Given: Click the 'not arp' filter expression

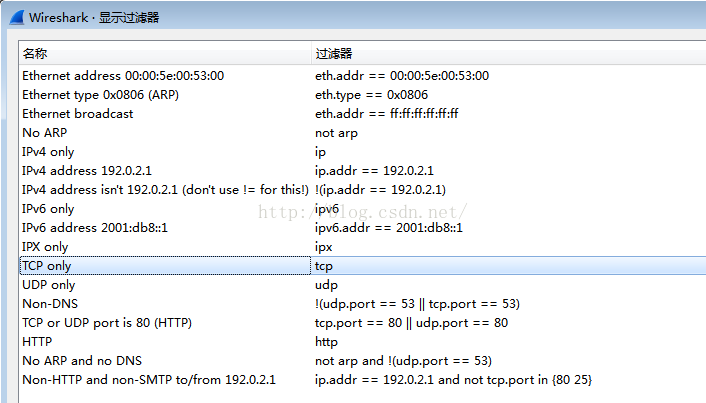Looking at the screenshot, I should click(x=336, y=133).
